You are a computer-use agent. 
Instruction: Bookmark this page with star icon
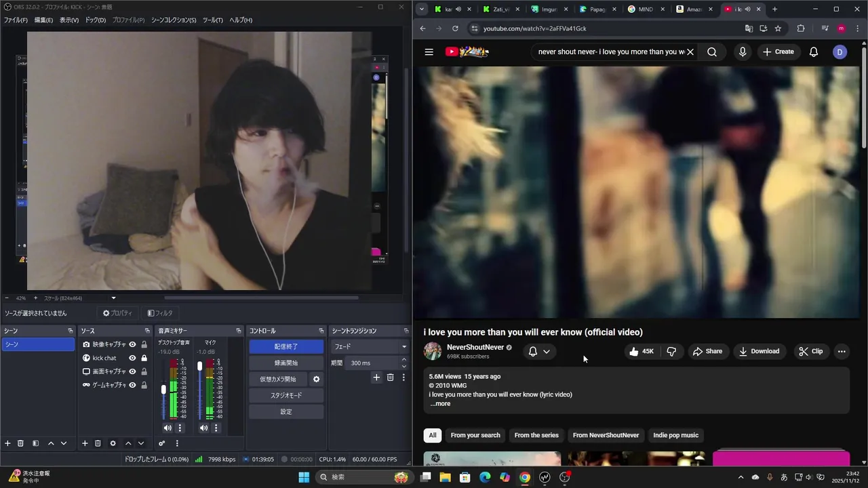click(778, 28)
